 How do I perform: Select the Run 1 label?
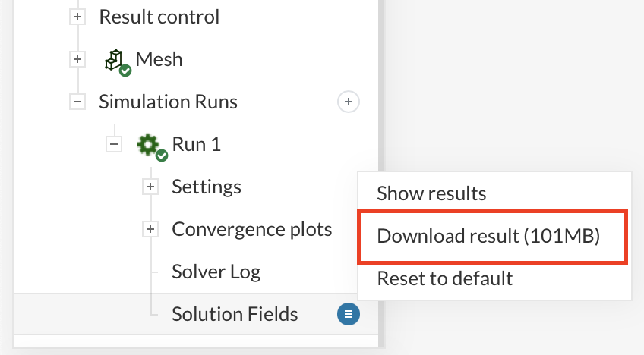pyautogui.click(x=196, y=144)
